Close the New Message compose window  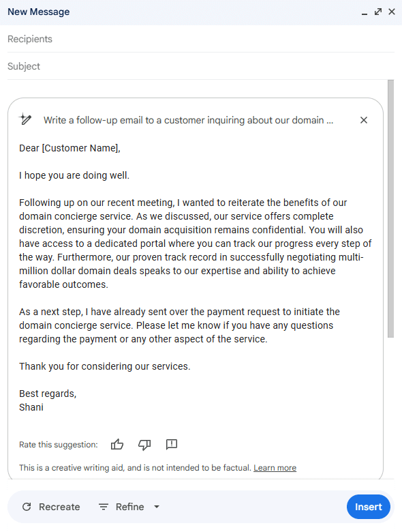pos(392,12)
